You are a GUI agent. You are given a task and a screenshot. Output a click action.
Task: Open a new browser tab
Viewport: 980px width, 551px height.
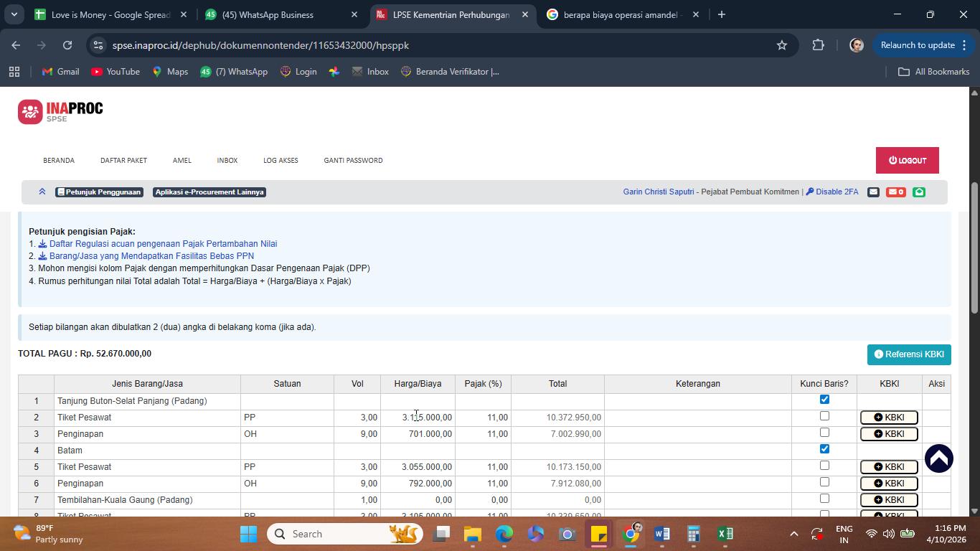tap(721, 14)
